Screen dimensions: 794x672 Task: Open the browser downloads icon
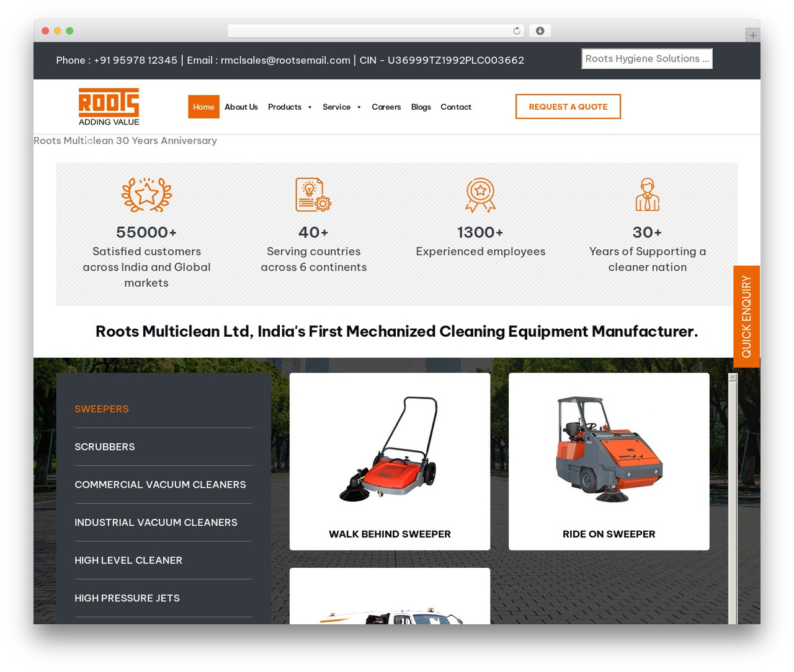point(540,31)
